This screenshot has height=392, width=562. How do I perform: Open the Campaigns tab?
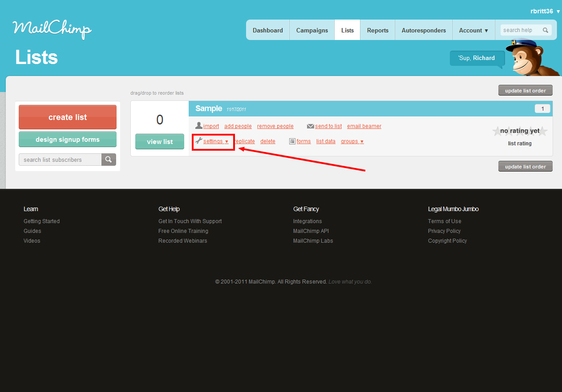coord(312,30)
